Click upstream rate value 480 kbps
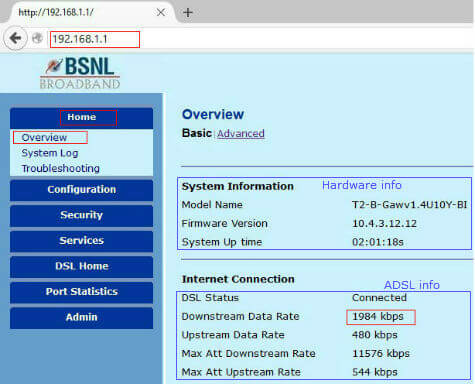This screenshot has width=475, height=384. click(375, 335)
